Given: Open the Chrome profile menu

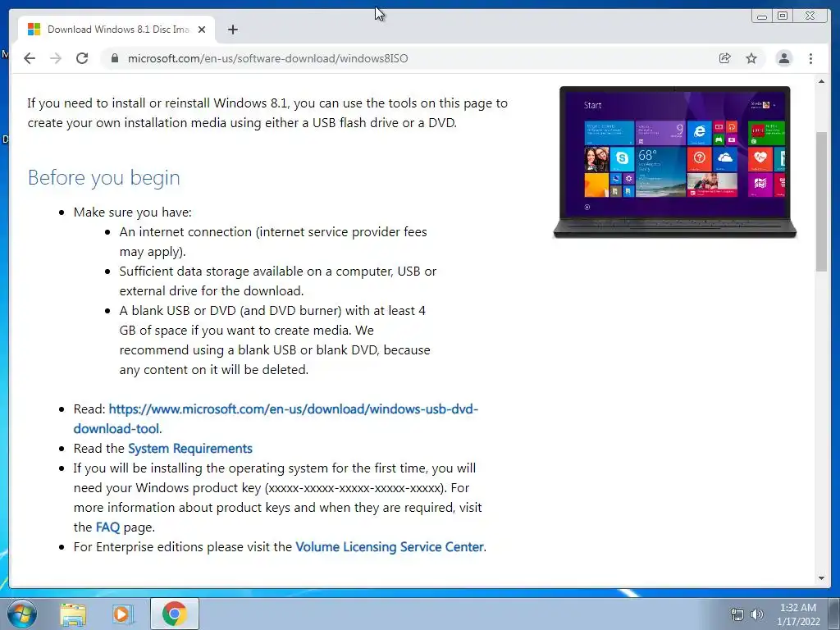Looking at the screenshot, I should (783, 58).
